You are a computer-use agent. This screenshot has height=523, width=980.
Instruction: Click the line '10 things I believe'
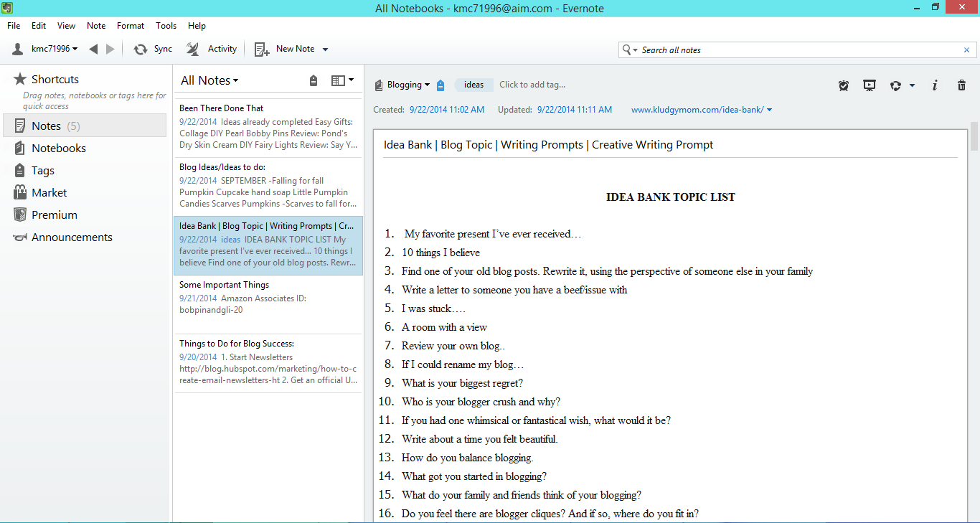tap(440, 253)
